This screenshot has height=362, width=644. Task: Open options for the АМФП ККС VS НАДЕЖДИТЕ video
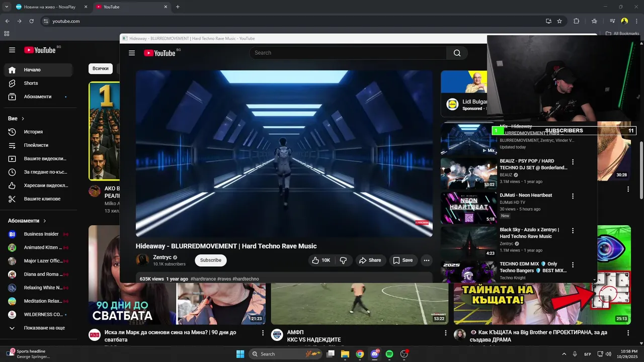pyautogui.click(x=445, y=333)
